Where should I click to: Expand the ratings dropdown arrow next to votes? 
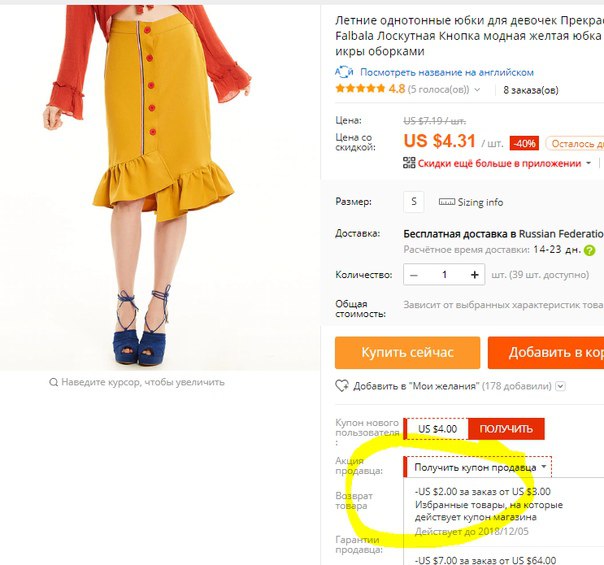point(477,90)
